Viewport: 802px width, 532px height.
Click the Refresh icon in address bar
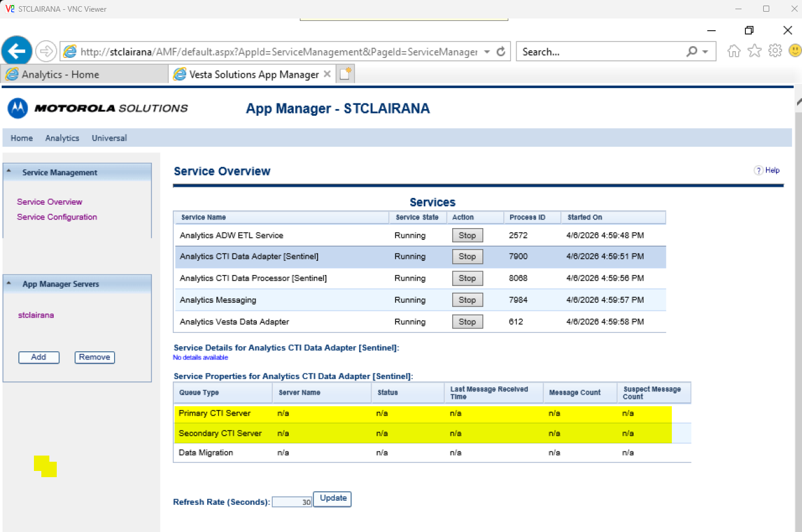coord(501,52)
